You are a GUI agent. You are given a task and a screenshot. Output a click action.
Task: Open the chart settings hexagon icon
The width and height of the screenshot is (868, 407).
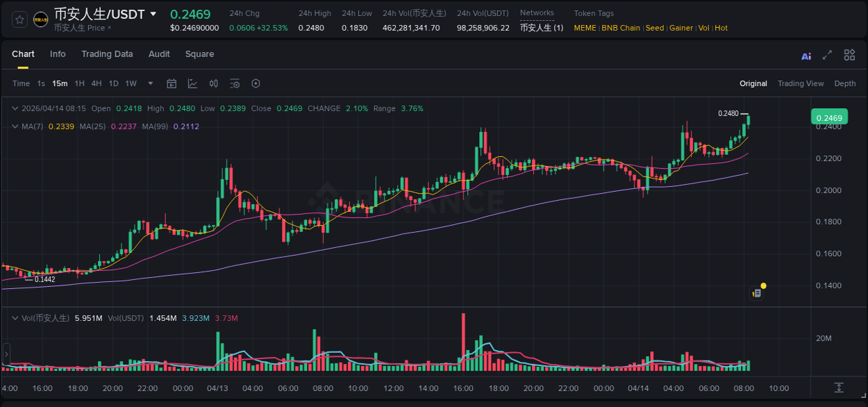pyautogui.click(x=256, y=83)
